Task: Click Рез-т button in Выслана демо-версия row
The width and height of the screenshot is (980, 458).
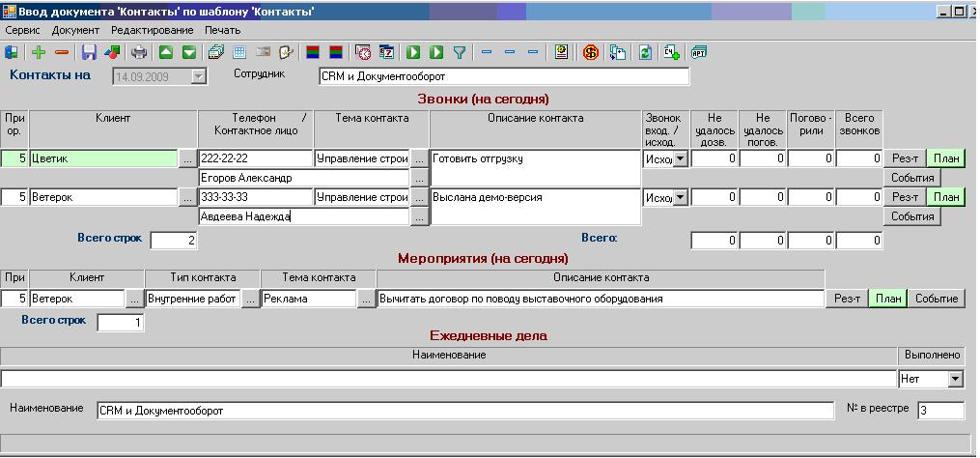Action: (x=905, y=197)
